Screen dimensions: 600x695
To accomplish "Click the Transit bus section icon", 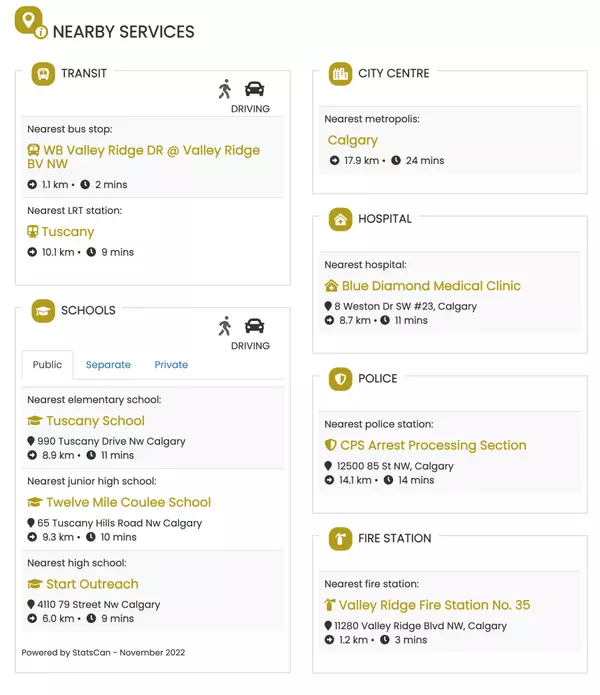I will click(43, 74).
